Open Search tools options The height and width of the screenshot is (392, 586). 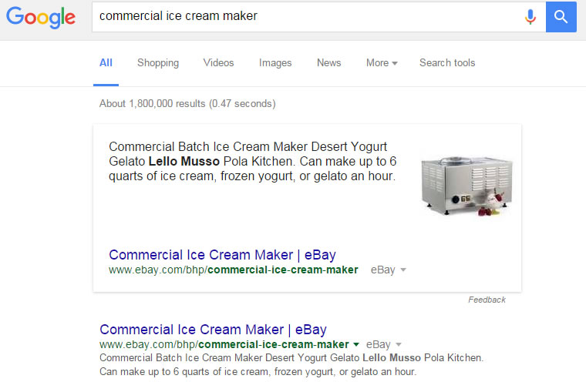click(x=447, y=63)
